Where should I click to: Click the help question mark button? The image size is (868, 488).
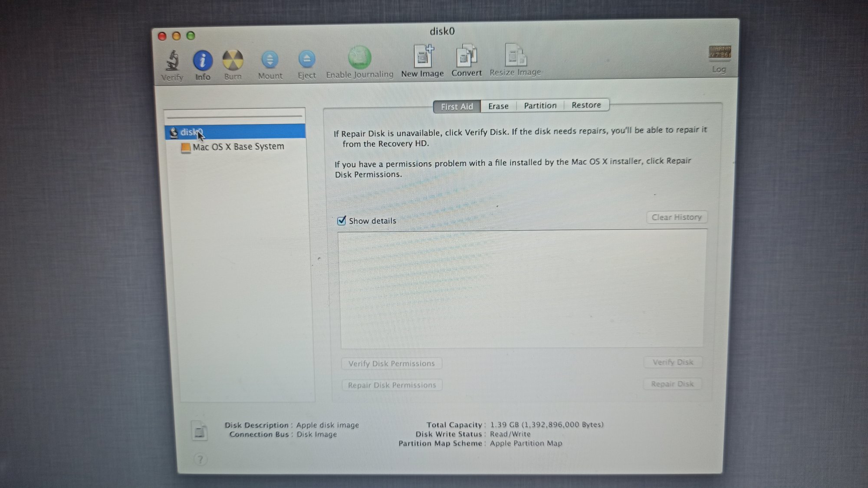tap(200, 459)
